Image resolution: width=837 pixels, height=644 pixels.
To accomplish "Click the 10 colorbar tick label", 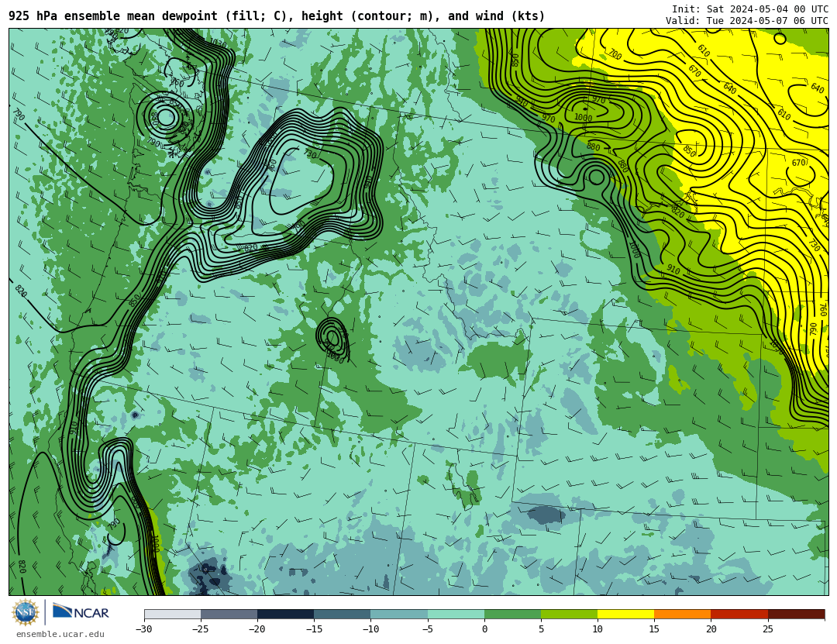I will [x=598, y=629].
